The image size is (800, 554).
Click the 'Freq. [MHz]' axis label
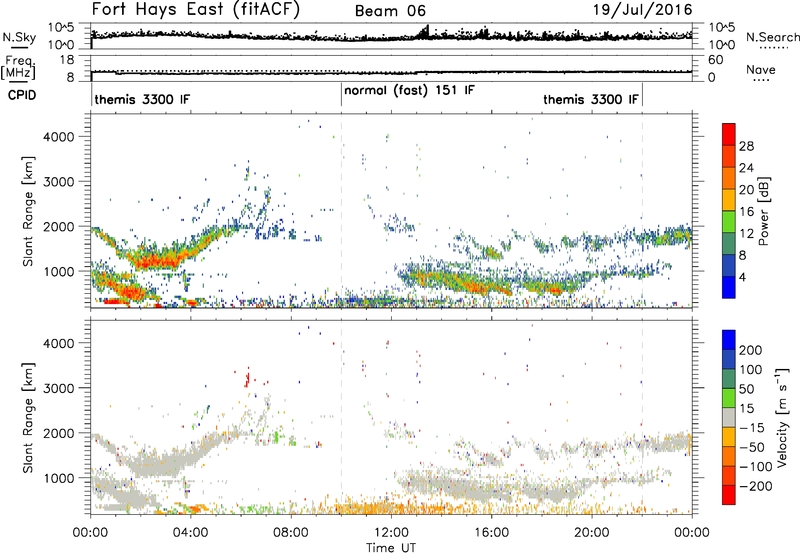tap(19, 67)
